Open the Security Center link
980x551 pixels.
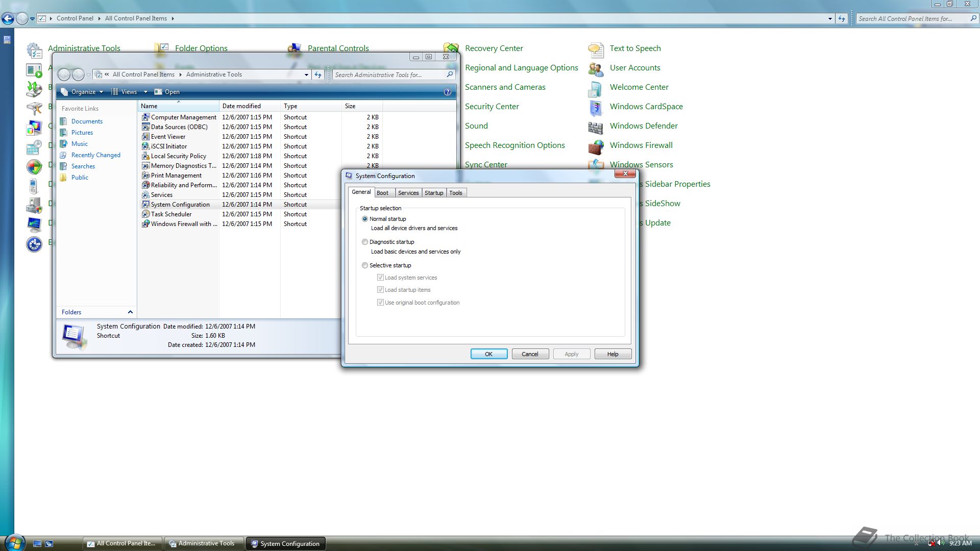tap(492, 107)
